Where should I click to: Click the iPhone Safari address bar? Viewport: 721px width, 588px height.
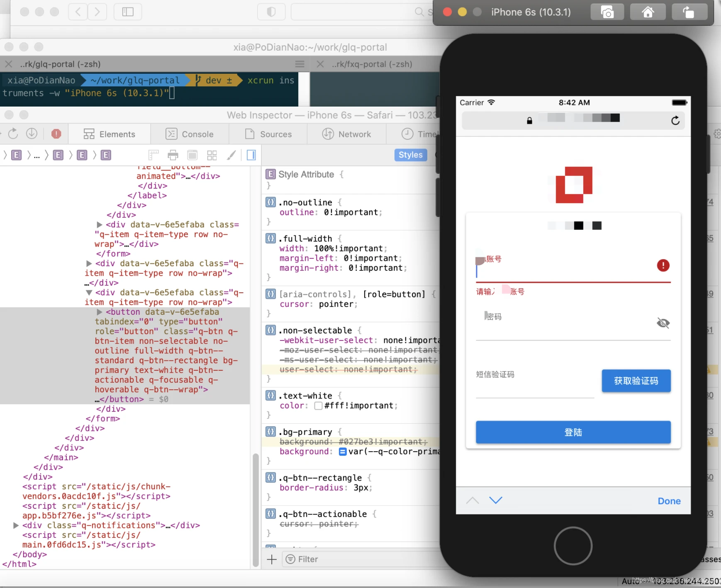[573, 120]
